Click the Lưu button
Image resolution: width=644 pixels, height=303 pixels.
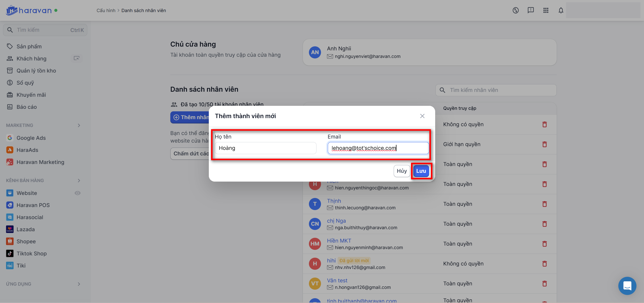[x=421, y=171]
